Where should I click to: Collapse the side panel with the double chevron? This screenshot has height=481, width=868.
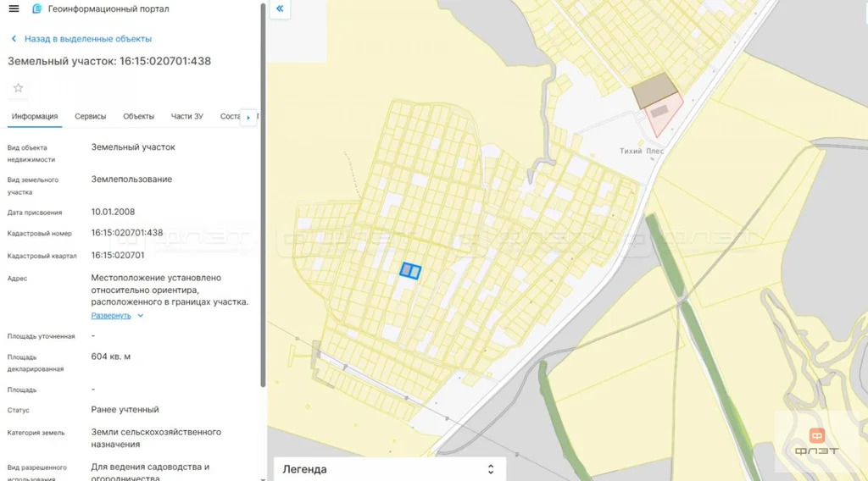pyautogui.click(x=280, y=9)
